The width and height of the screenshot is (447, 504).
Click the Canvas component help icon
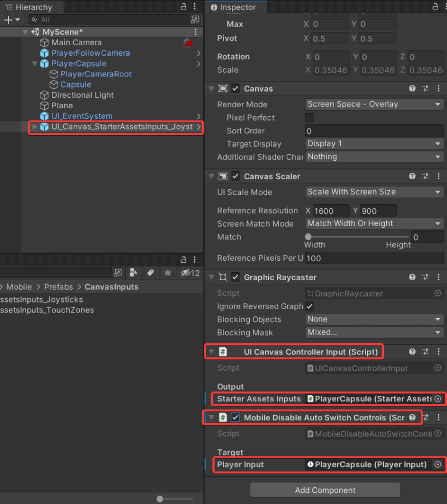pyautogui.click(x=412, y=88)
